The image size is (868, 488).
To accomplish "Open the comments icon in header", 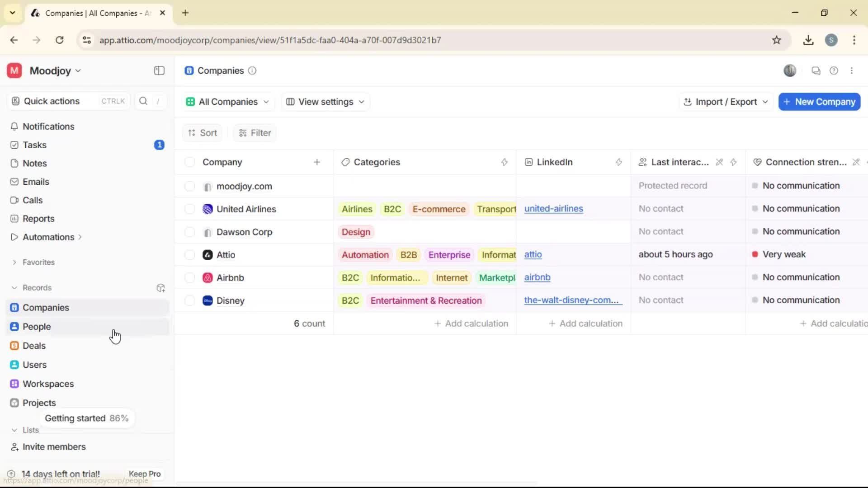I will (816, 70).
